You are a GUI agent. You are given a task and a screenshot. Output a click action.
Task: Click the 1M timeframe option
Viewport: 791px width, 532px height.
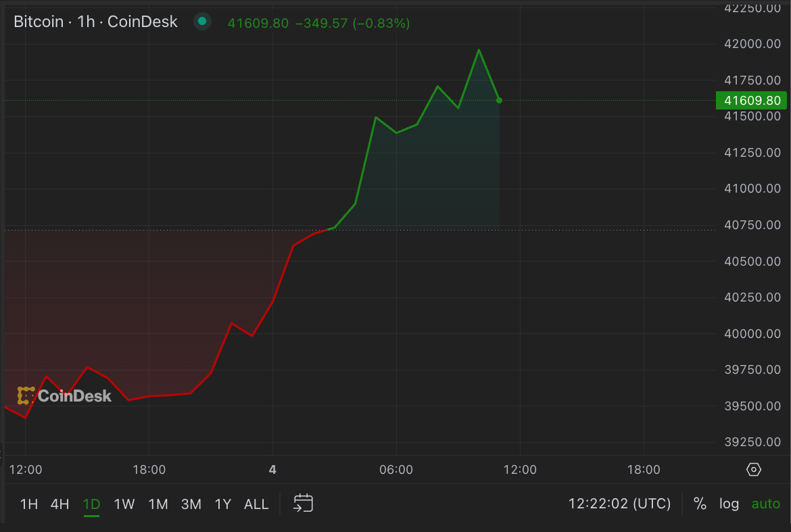[x=158, y=504]
